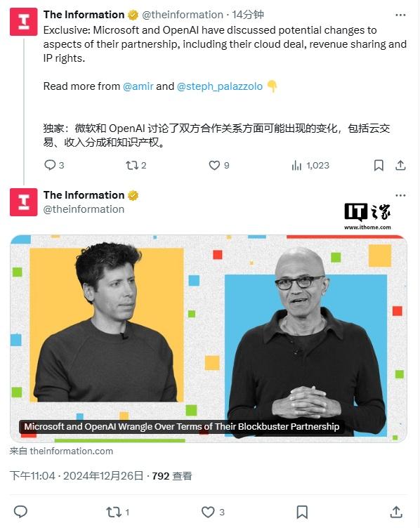Open @amir mention link
Viewport: 420px width, 528px height.
(x=138, y=86)
